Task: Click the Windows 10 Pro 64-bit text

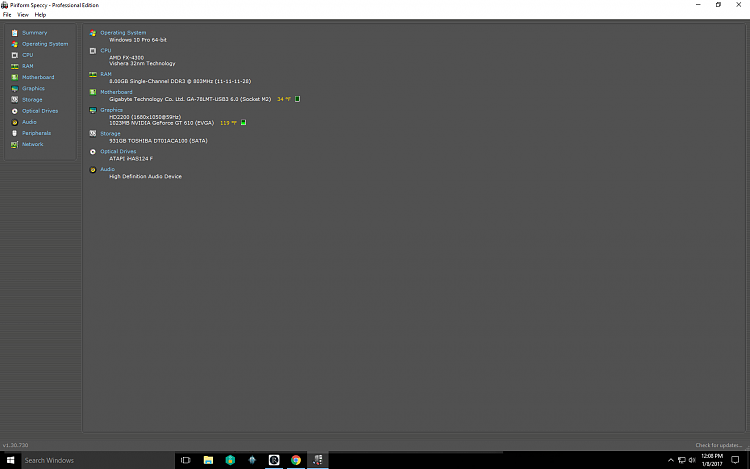Action: coord(138,40)
